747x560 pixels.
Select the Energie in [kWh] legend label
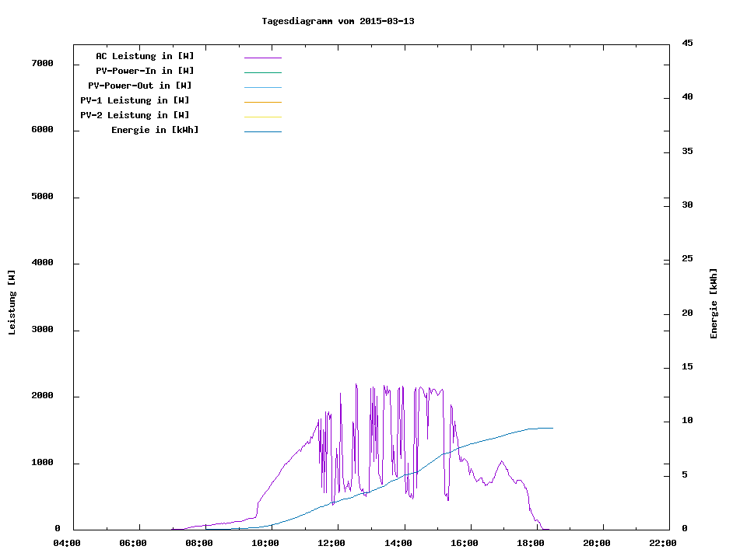pyautogui.click(x=155, y=130)
